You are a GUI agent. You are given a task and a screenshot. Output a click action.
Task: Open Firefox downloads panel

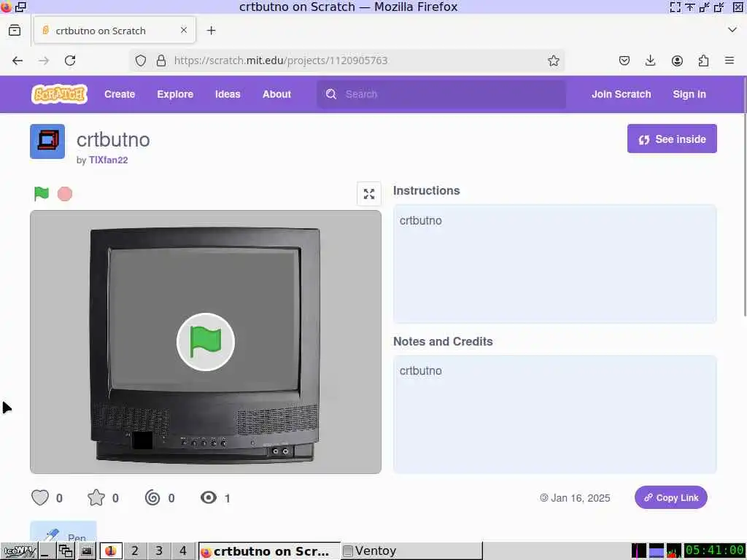(650, 61)
